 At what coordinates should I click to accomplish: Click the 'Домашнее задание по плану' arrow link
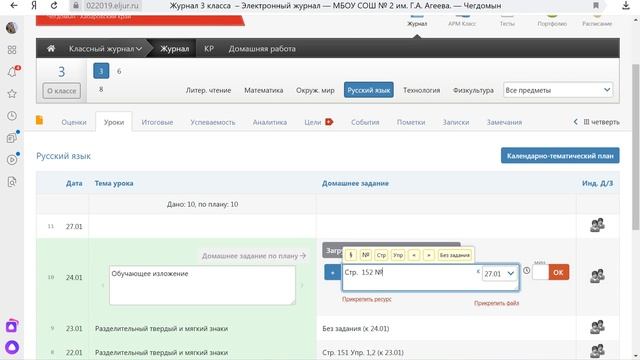tap(253, 256)
